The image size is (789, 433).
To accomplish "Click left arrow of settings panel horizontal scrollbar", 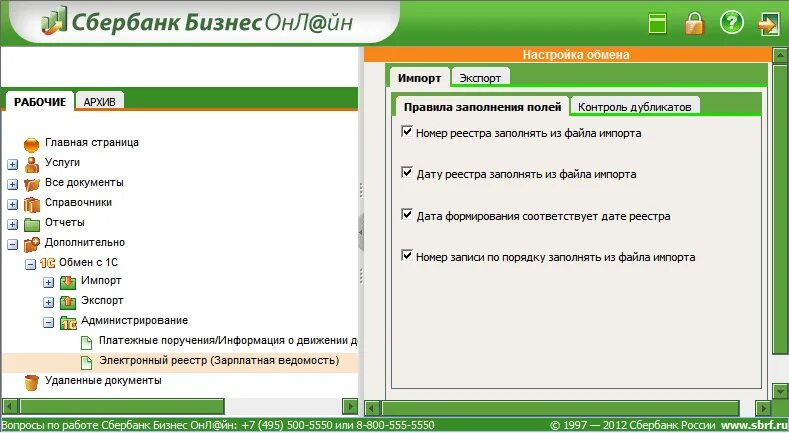I will (372, 408).
